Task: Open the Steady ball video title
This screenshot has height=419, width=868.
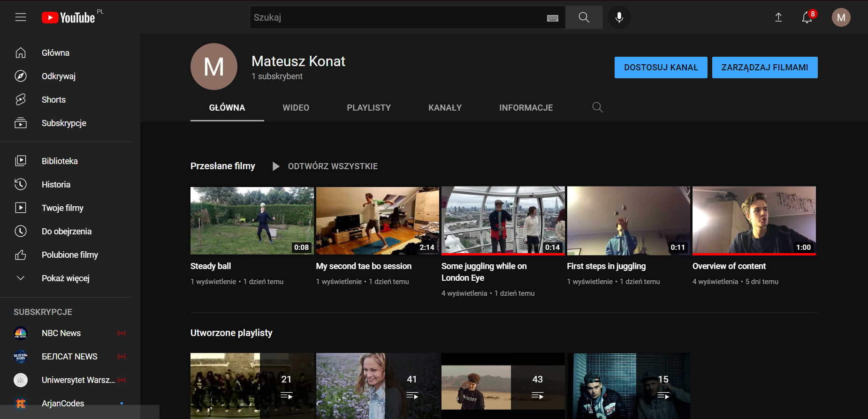Action: [x=211, y=266]
